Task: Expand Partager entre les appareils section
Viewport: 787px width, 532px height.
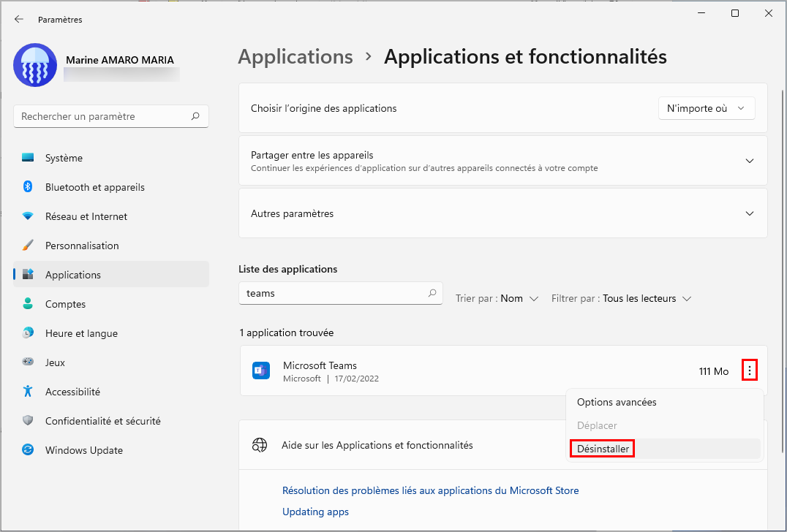Action: [503, 161]
